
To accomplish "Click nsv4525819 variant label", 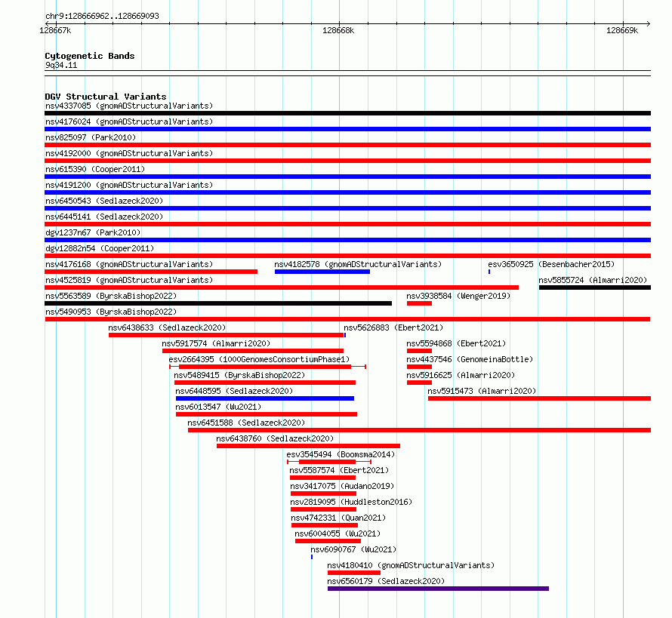I will pyautogui.click(x=129, y=280).
